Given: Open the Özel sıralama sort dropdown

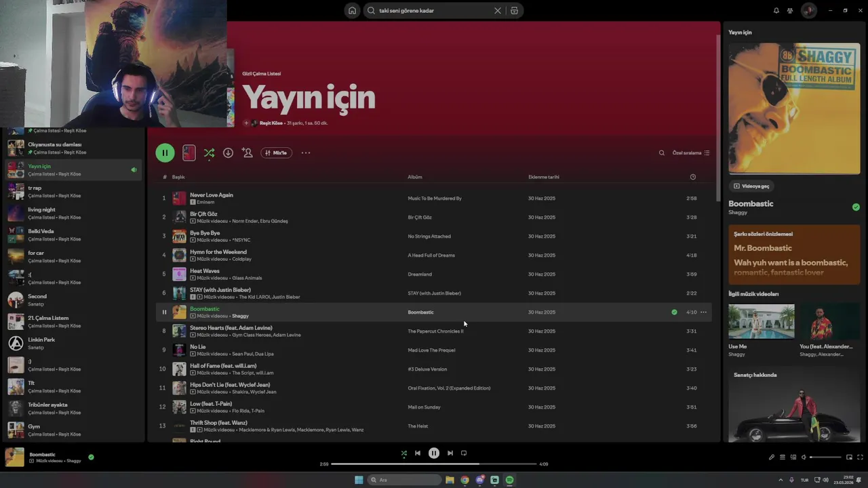Looking at the screenshot, I should coord(691,152).
